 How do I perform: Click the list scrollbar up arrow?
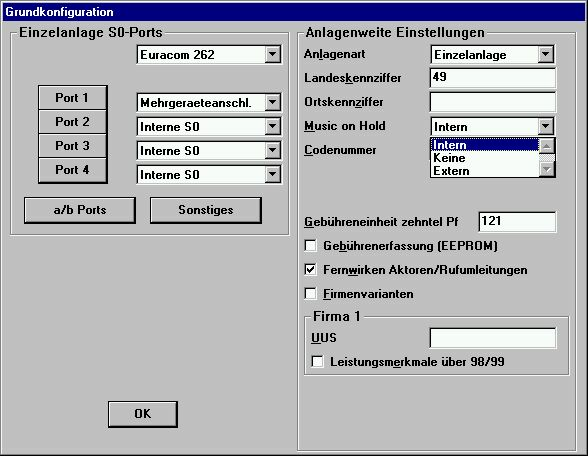pos(547,145)
